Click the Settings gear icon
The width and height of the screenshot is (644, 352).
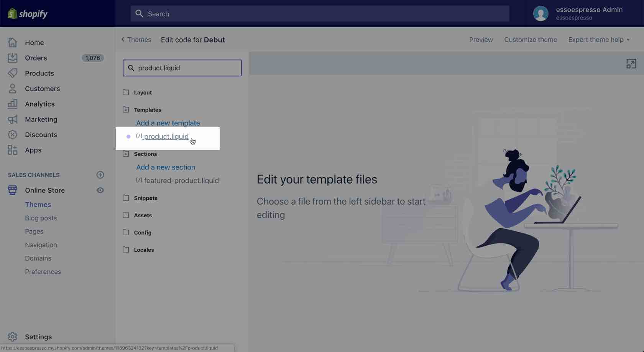point(12,337)
